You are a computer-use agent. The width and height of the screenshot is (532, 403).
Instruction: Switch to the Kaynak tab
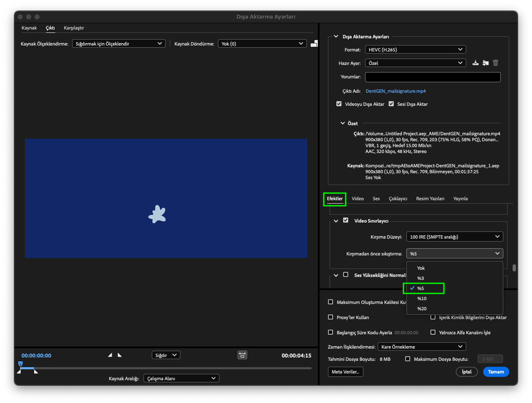click(x=29, y=28)
